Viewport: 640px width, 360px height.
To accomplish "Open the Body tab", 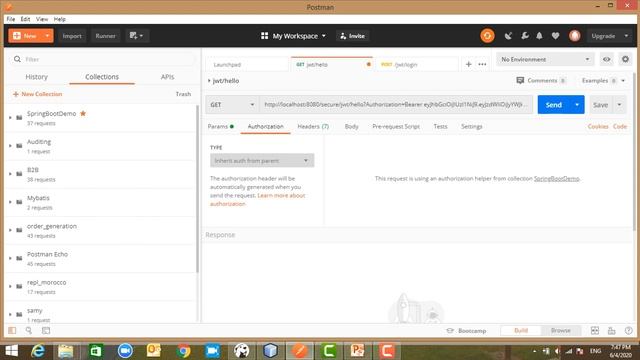I will (x=351, y=127).
